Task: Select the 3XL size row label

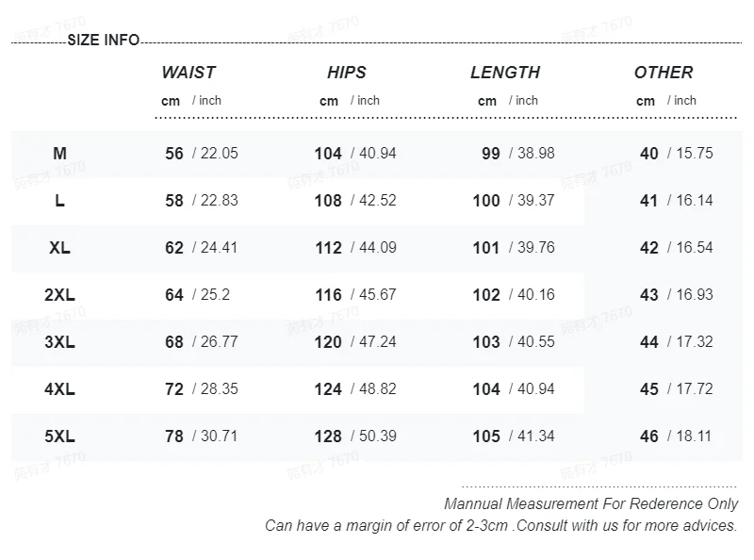Action: (x=60, y=342)
